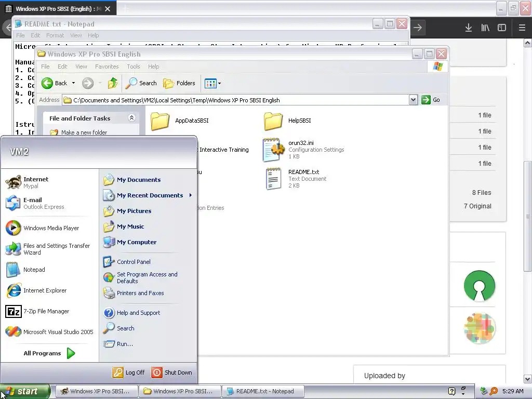Switch to Mypal Windows XP Pro SBSI taskbar button

(x=97, y=391)
